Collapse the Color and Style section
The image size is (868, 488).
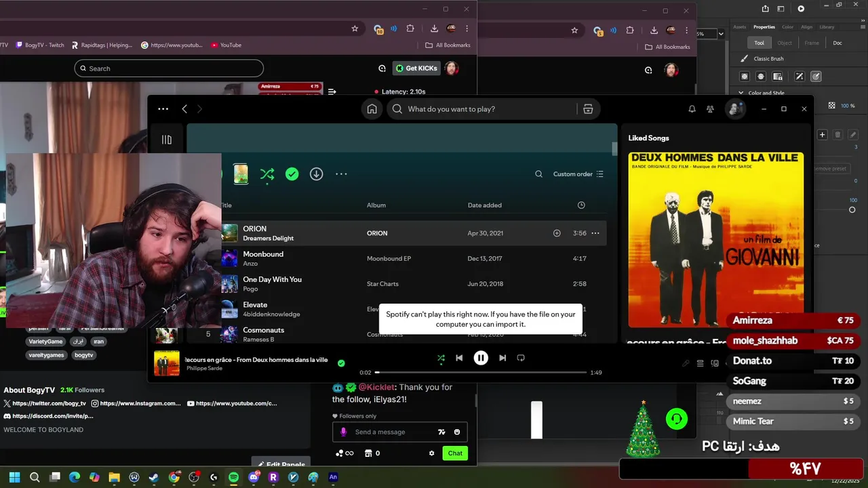click(741, 93)
